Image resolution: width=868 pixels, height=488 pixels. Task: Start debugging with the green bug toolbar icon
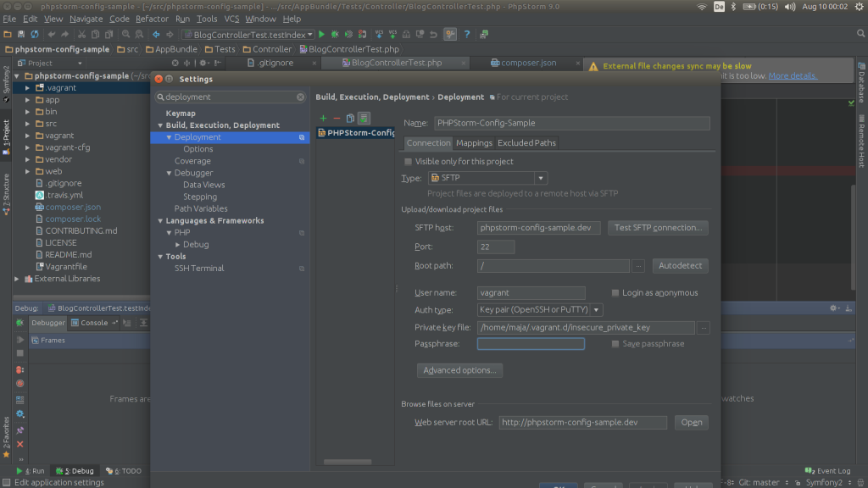click(x=335, y=34)
